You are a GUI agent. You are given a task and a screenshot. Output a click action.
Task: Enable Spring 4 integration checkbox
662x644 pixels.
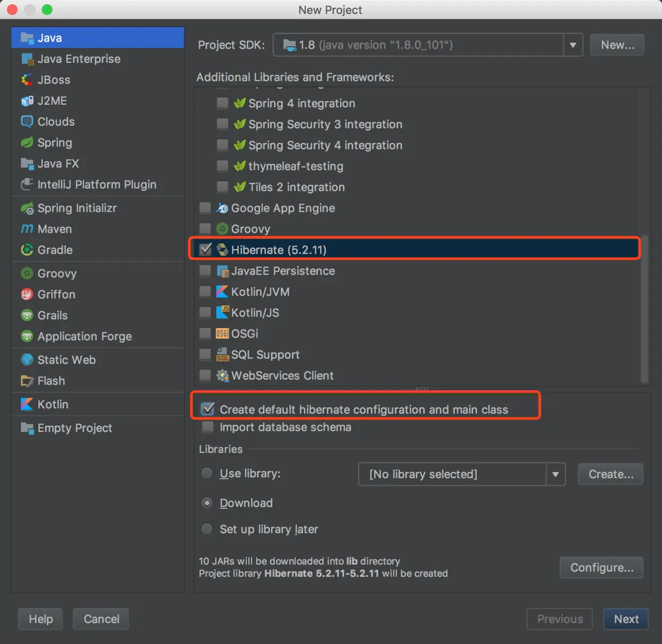pyautogui.click(x=223, y=103)
